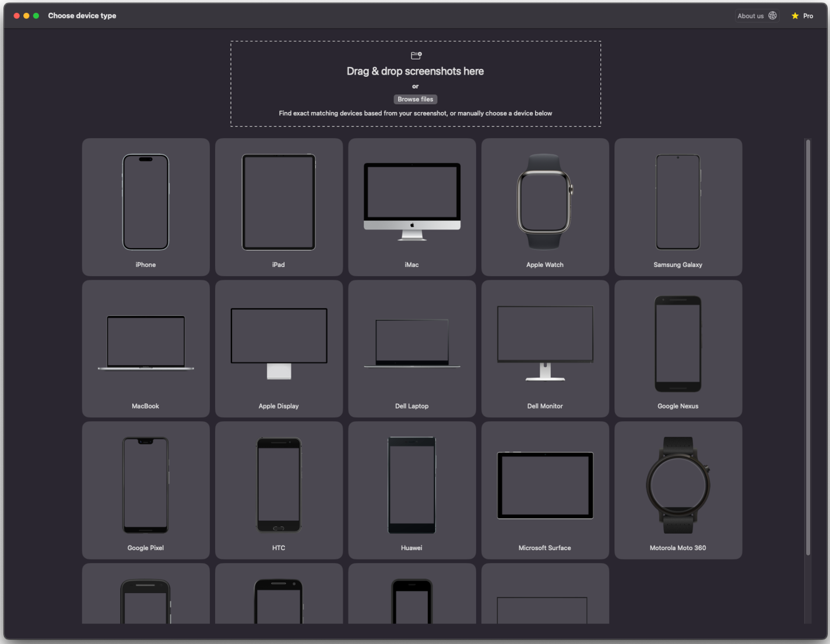Pick the iMac device card
The width and height of the screenshot is (830, 644).
412,207
